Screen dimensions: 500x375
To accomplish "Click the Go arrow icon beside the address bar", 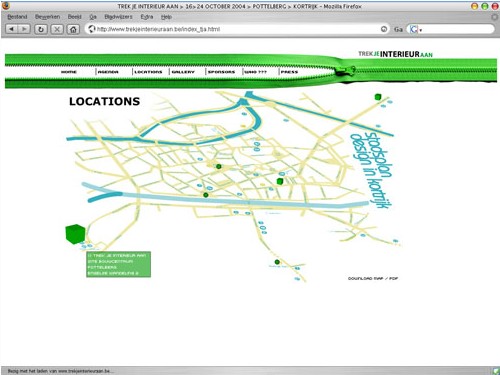I will tap(384, 29).
